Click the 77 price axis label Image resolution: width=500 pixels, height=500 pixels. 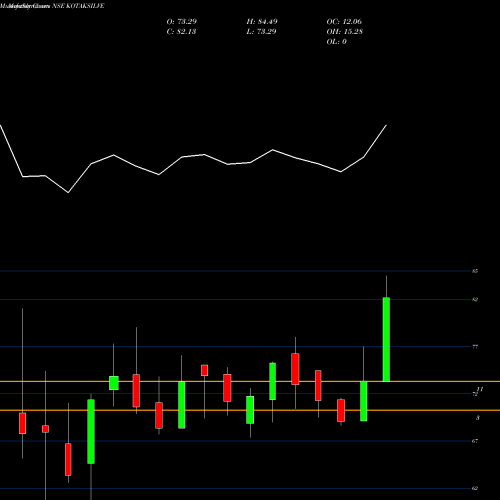tap(475, 347)
